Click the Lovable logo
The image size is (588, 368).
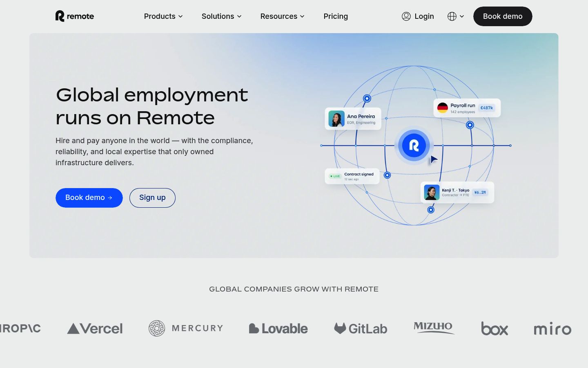(278, 328)
